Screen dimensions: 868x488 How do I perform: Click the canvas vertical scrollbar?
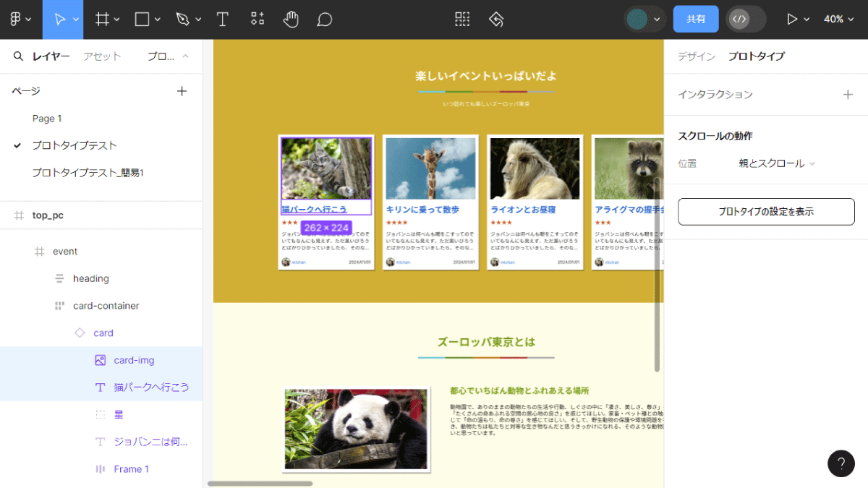pos(658,275)
